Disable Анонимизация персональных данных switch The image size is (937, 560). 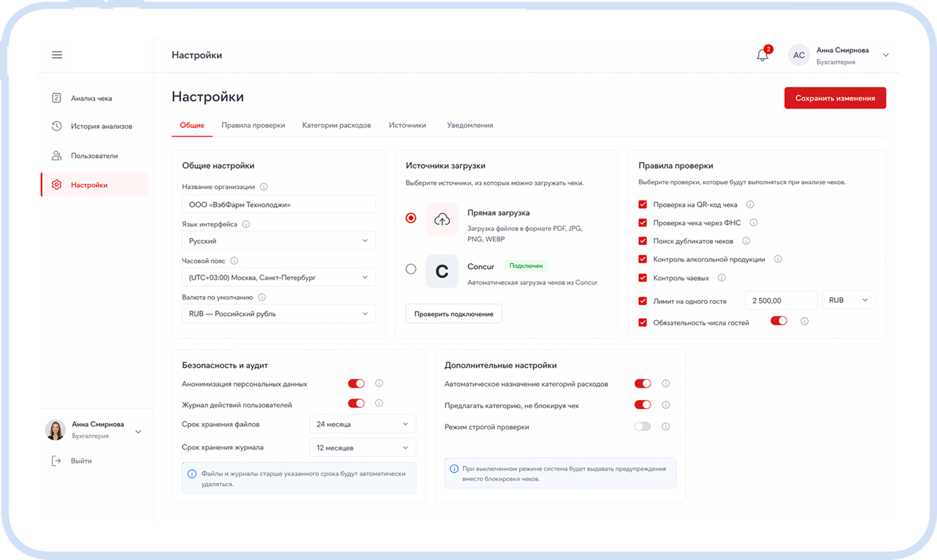tap(356, 383)
